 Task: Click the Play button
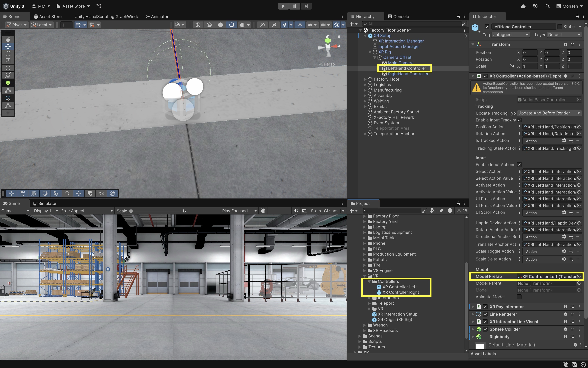coord(283,6)
